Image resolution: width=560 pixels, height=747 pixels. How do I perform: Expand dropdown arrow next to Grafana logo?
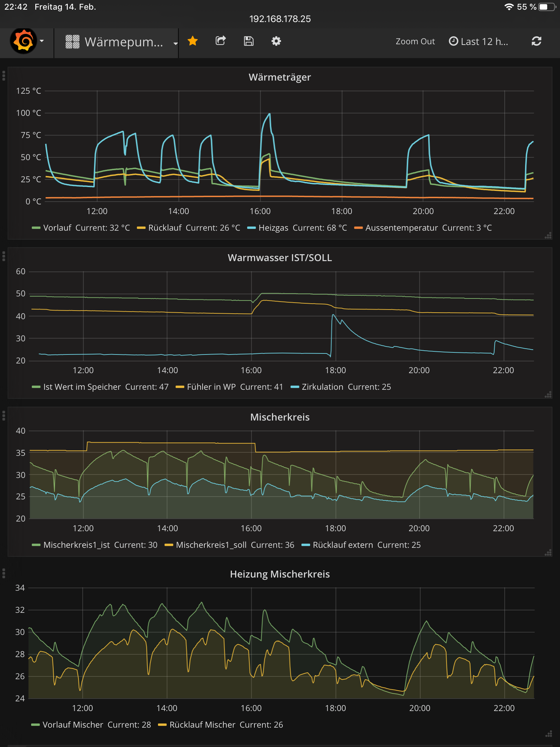[42, 41]
